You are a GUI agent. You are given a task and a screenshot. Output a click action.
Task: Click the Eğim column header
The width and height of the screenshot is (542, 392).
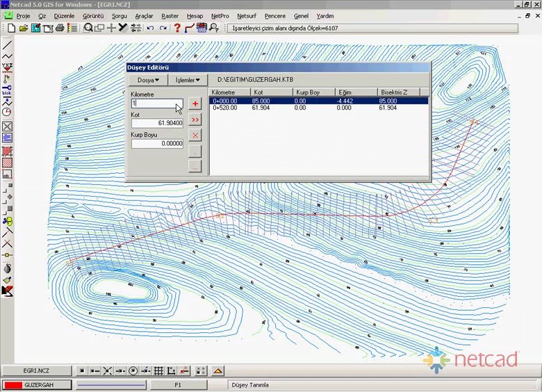point(356,92)
